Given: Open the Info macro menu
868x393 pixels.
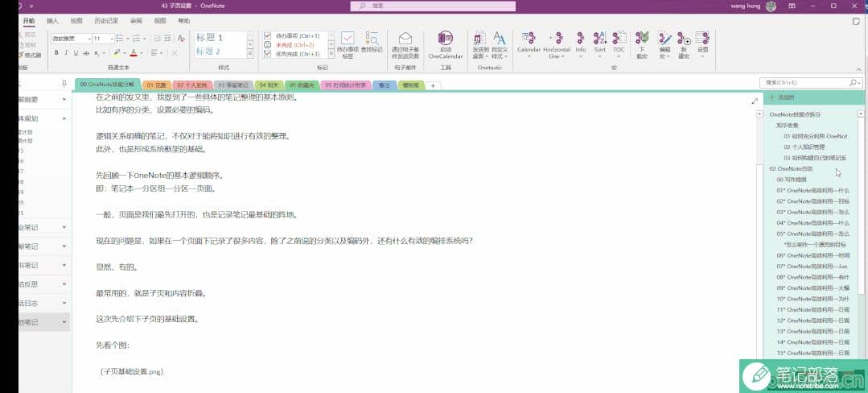Looking at the screenshot, I should click(x=580, y=44).
